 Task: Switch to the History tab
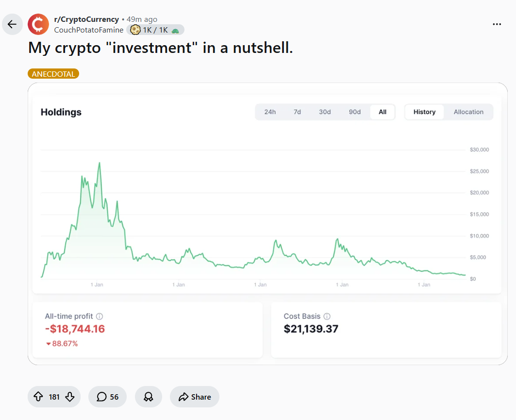coord(424,112)
